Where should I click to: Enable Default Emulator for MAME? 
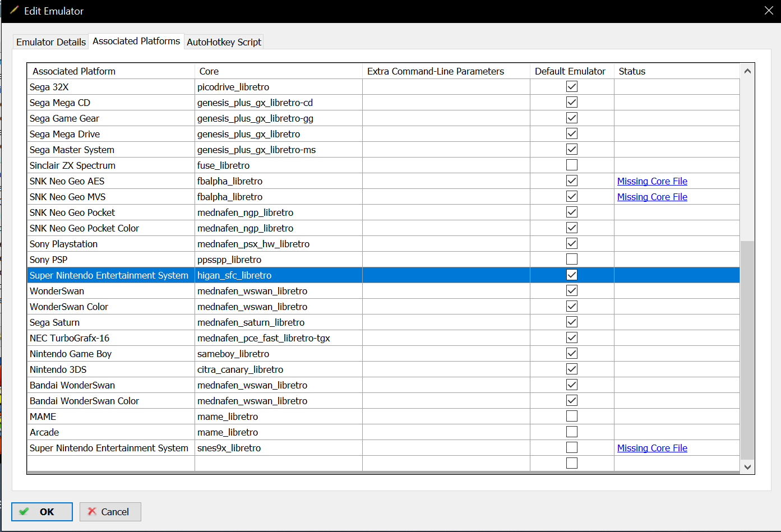[572, 416]
